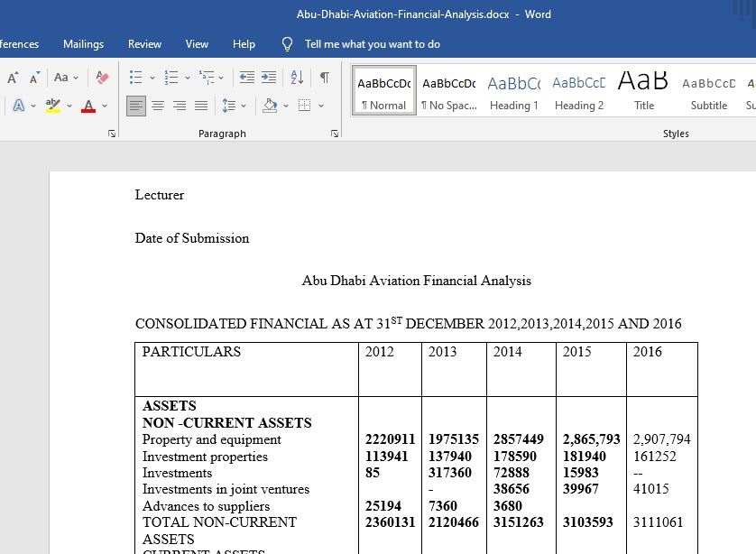Viewport: 756px width, 554px height.
Task: Open the Change Case Aa button
Action: (x=61, y=78)
